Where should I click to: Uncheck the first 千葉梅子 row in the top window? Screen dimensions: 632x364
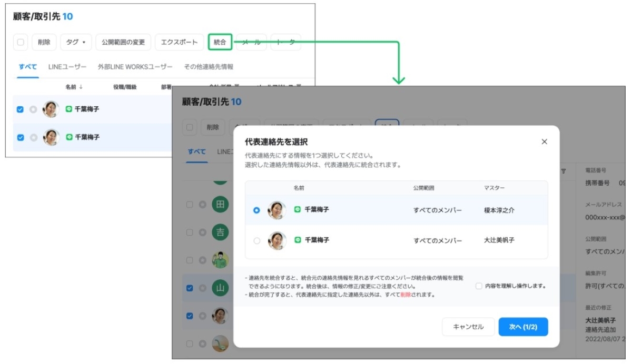point(21,109)
